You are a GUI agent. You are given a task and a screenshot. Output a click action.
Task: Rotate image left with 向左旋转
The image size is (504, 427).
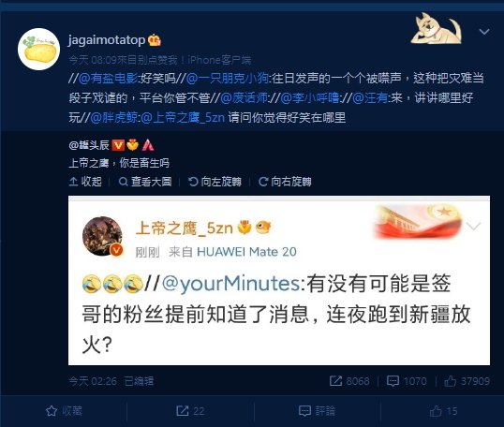(215, 182)
